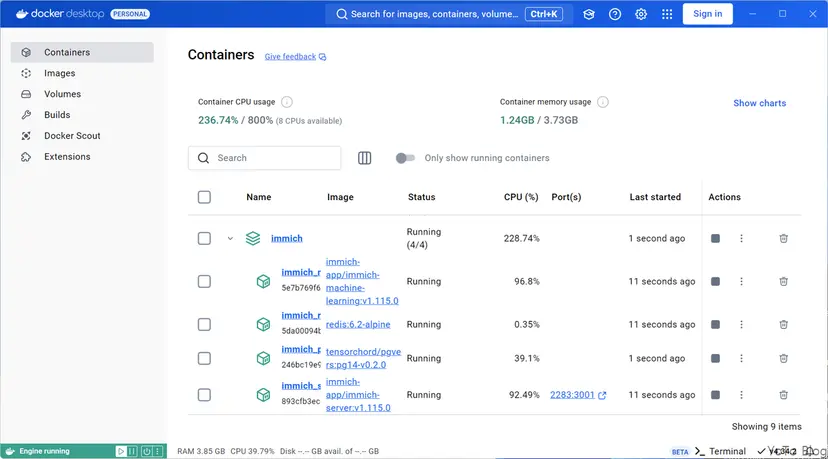
Task: Check the select-all checkbox in table header
Action: tap(204, 197)
